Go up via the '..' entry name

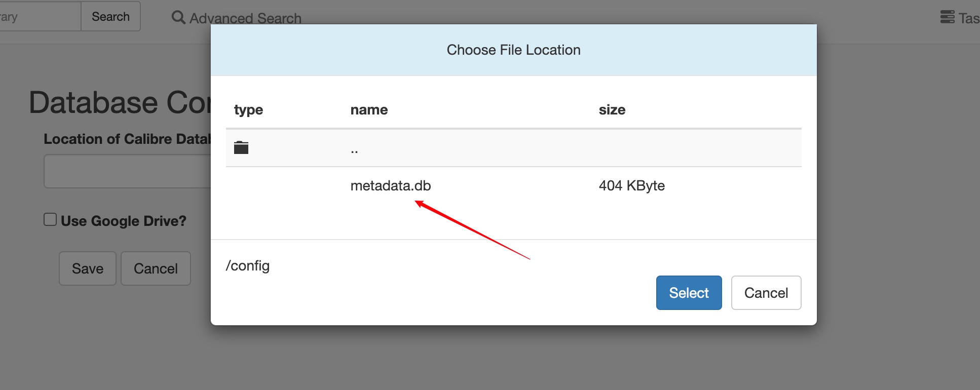(354, 149)
